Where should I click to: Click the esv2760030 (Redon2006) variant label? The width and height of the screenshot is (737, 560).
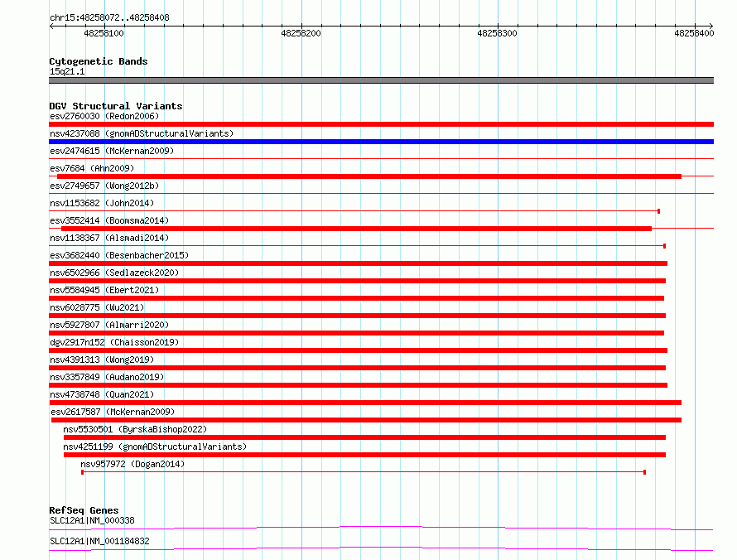104,116
